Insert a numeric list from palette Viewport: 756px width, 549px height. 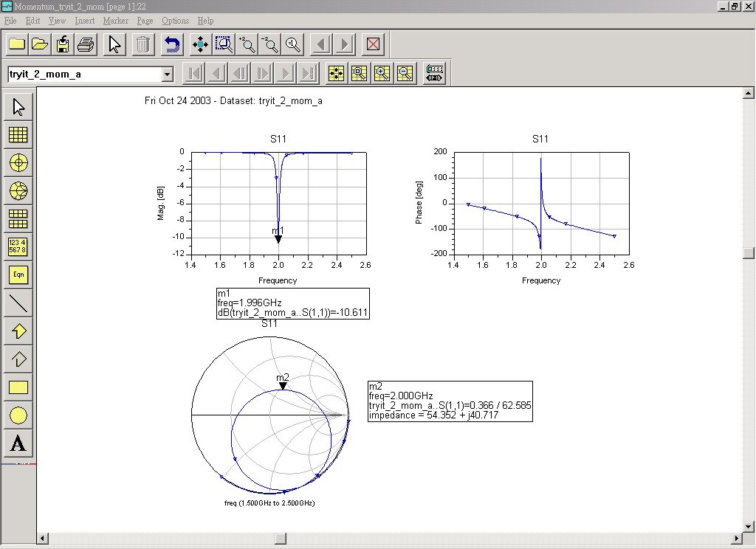click(x=18, y=246)
